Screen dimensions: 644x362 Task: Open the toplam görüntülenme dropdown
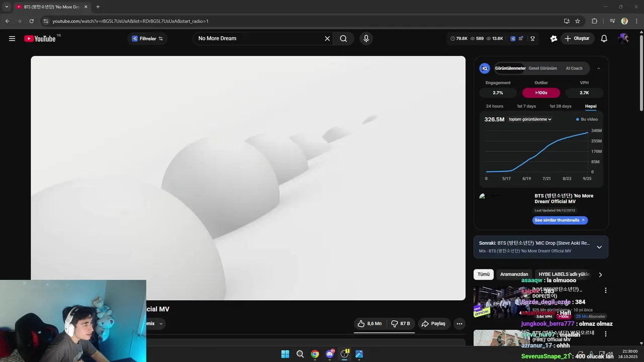coord(530,120)
